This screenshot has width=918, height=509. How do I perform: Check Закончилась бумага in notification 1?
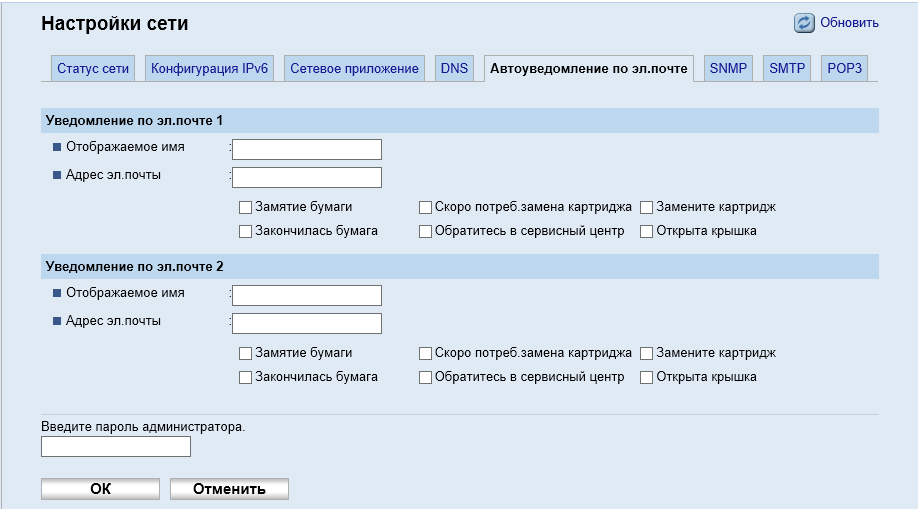click(x=246, y=232)
